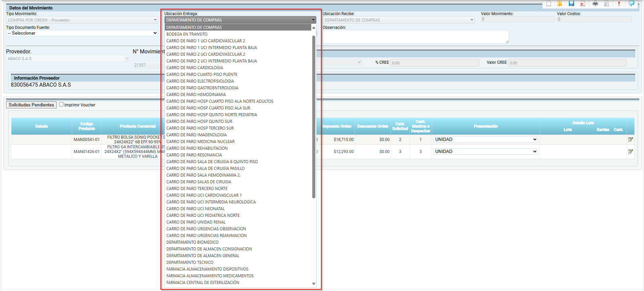This screenshot has width=644, height=291.
Task: Expand the Presentación dropdown in first row
Action: click(x=486, y=140)
